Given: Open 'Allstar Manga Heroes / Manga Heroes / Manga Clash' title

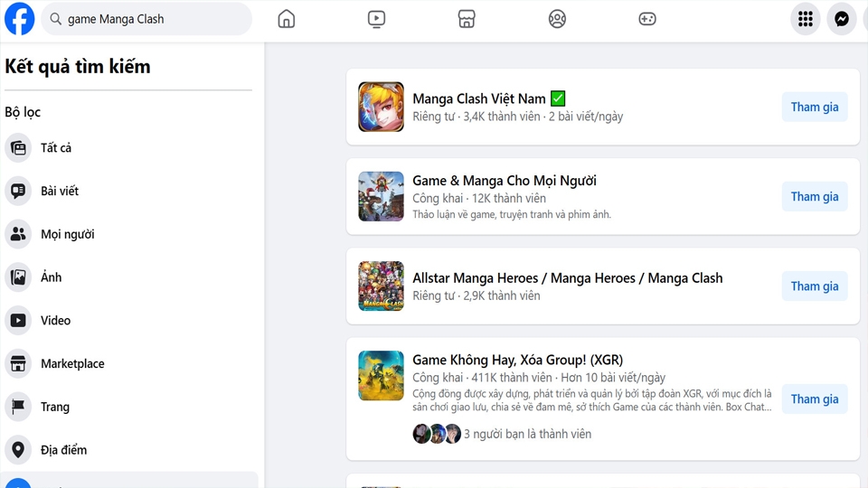Looking at the screenshot, I should pyautogui.click(x=568, y=277).
